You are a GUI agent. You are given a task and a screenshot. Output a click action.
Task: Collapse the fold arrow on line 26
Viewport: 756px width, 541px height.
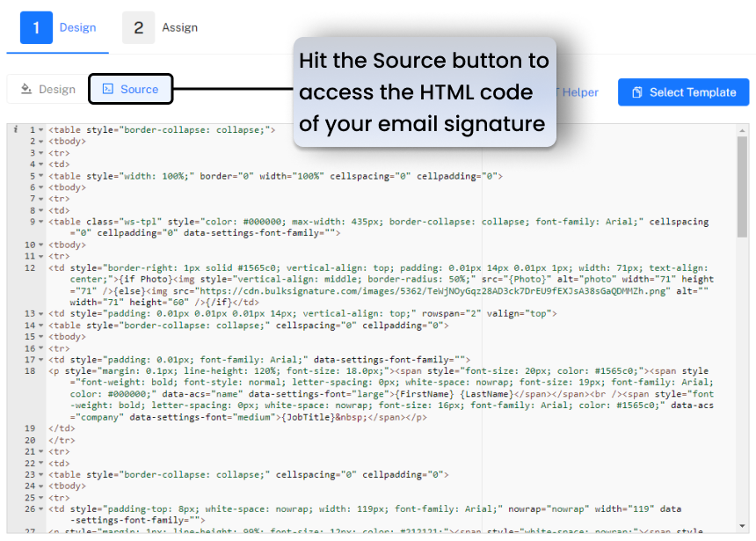tap(41, 509)
